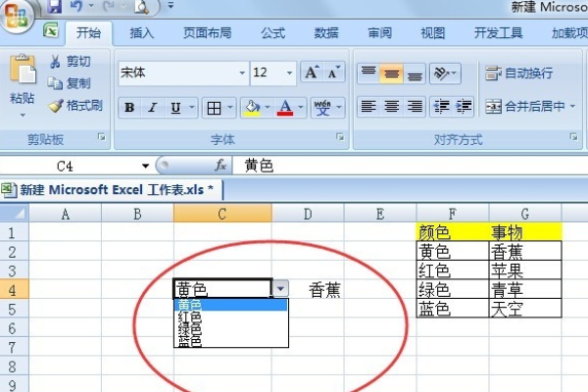
Task: Center text horizontally
Action: point(391,107)
